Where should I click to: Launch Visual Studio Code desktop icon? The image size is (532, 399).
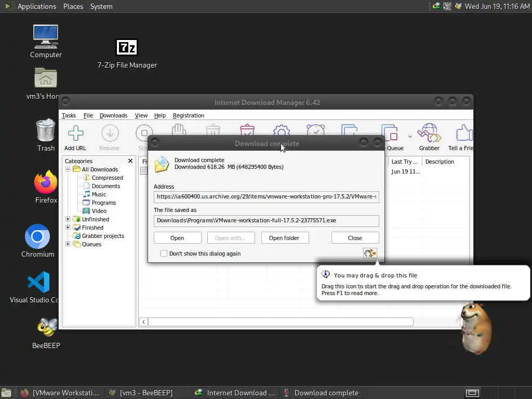coord(38,282)
